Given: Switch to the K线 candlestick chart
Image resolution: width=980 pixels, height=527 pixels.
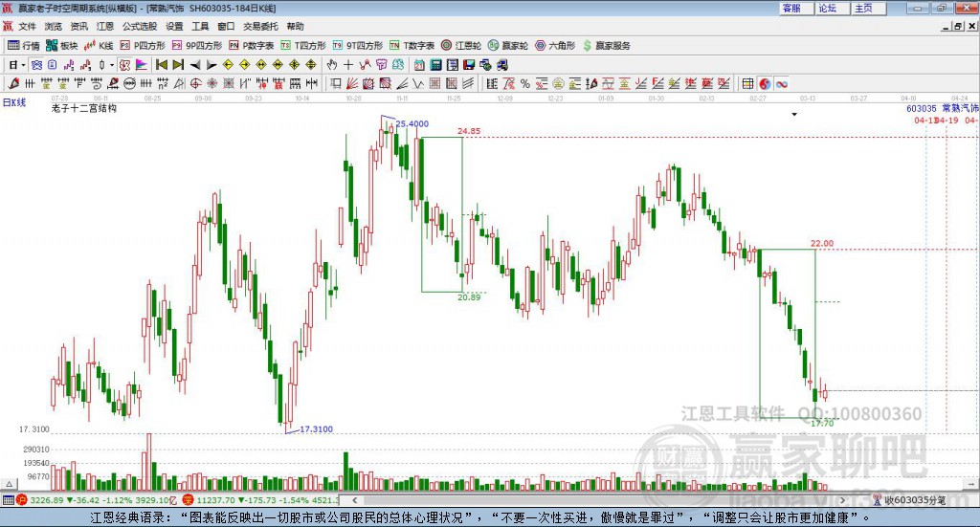Looking at the screenshot, I should (99, 46).
